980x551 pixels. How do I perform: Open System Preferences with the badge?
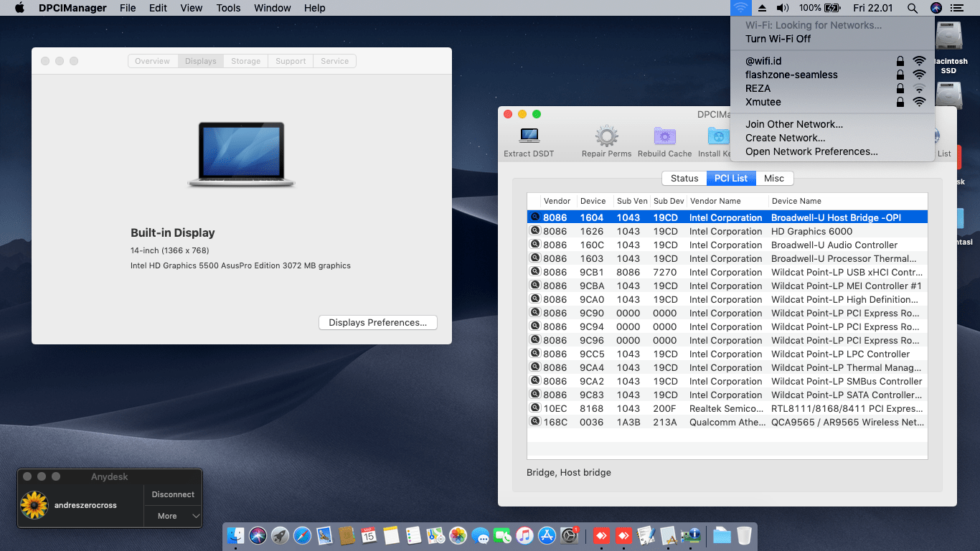570,535
